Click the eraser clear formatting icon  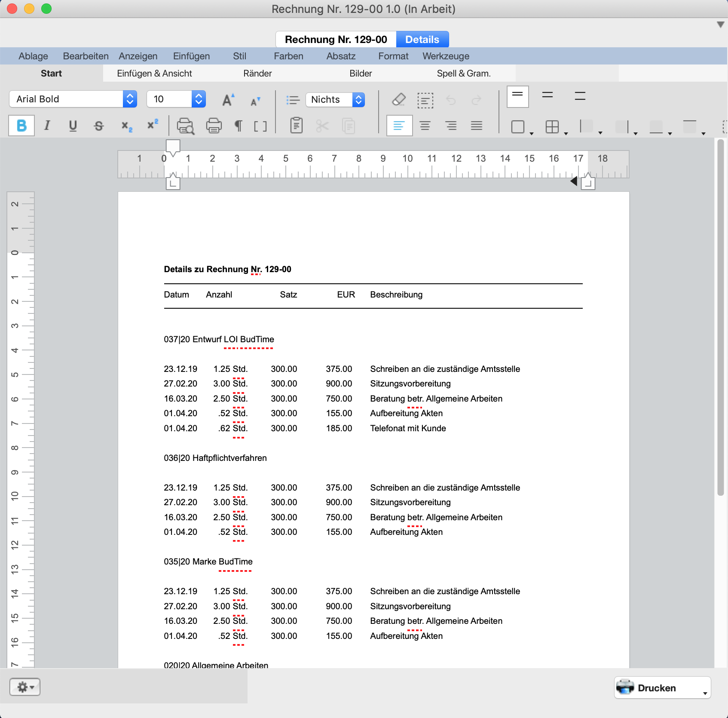click(399, 100)
